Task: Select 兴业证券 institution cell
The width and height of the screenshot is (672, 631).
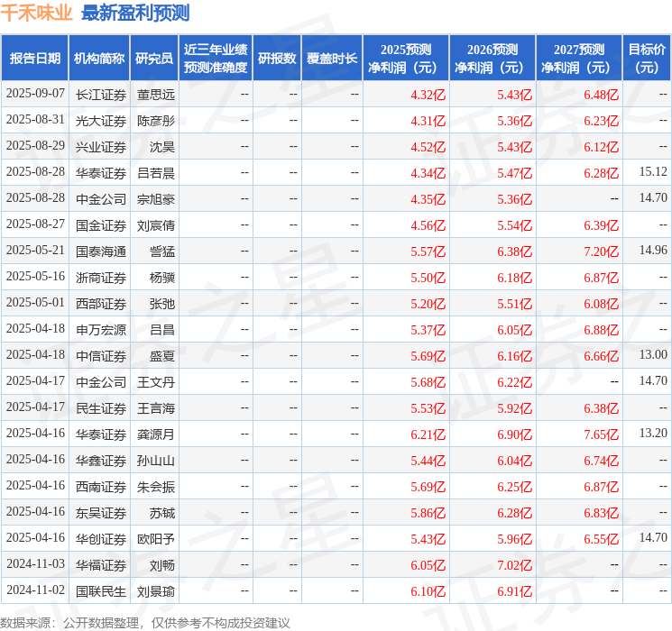Action: pos(101,147)
